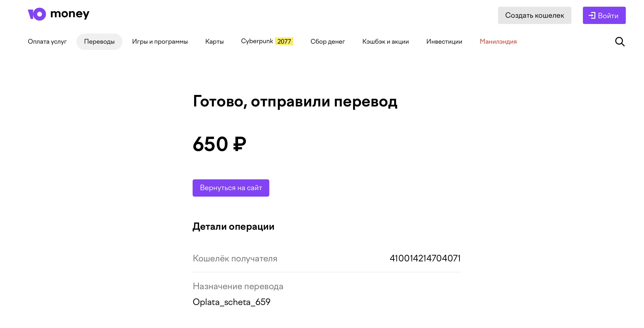Open Кэшбэк и акции page
This screenshot has height=328, width=644.
pos(385,41)
